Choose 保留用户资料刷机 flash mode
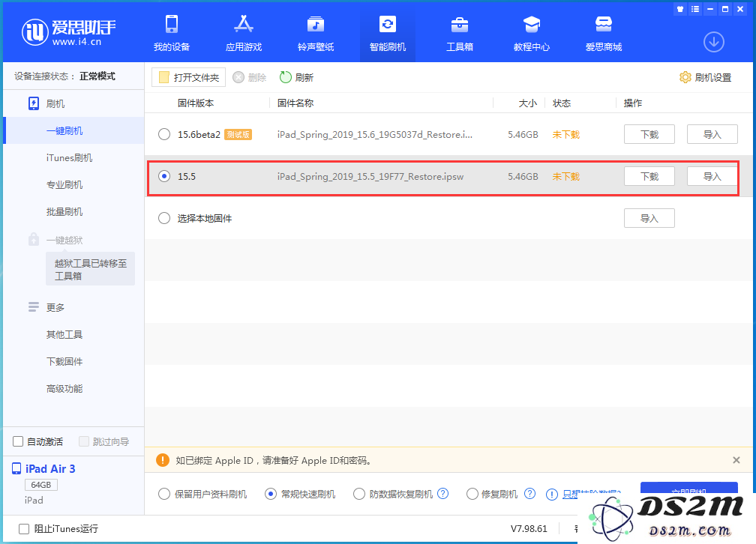Screen dimensions: 756x544 [x=164, y=494]
